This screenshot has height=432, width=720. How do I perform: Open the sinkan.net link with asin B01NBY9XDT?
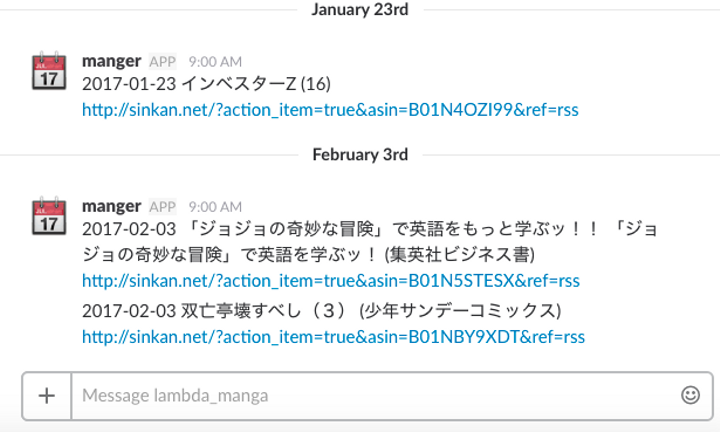point(332,337)
